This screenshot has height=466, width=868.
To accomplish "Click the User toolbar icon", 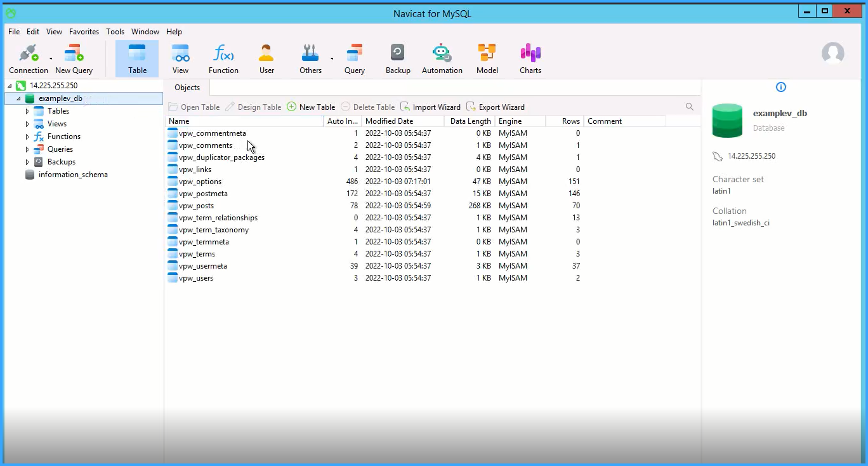I will [266, 53].
